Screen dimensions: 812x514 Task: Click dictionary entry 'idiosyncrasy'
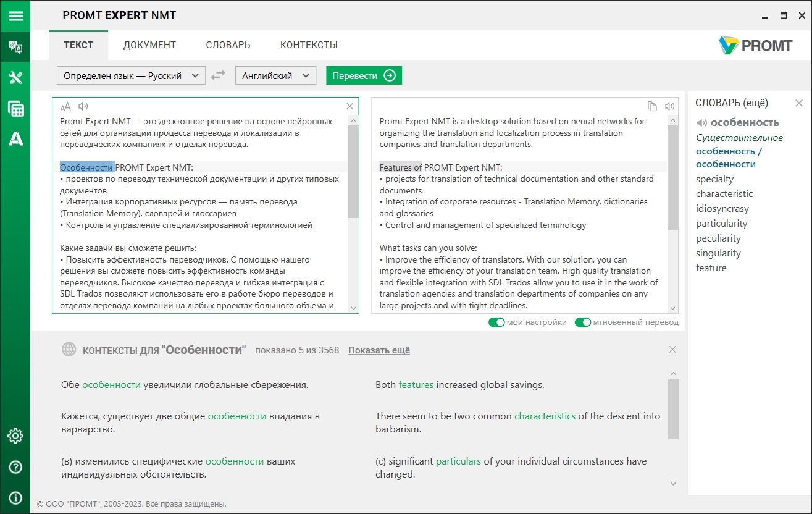722,209
